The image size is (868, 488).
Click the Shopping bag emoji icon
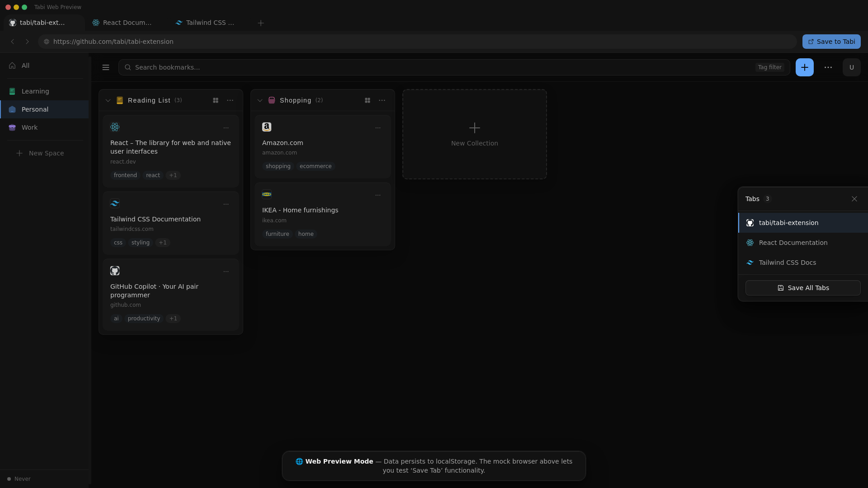pos(272,100)
